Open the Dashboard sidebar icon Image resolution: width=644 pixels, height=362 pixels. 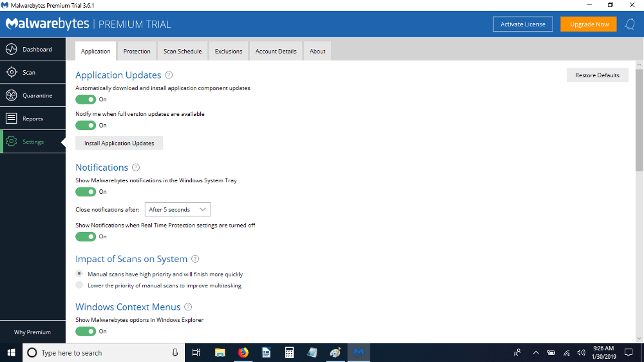pyautogui.click(x=12, y=50)
